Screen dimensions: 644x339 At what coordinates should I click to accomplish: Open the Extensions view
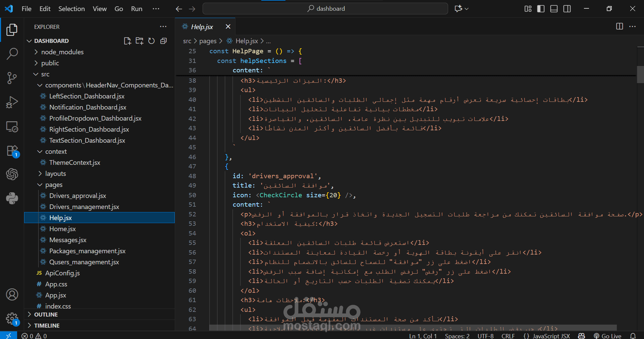click(x=12, y=151)
